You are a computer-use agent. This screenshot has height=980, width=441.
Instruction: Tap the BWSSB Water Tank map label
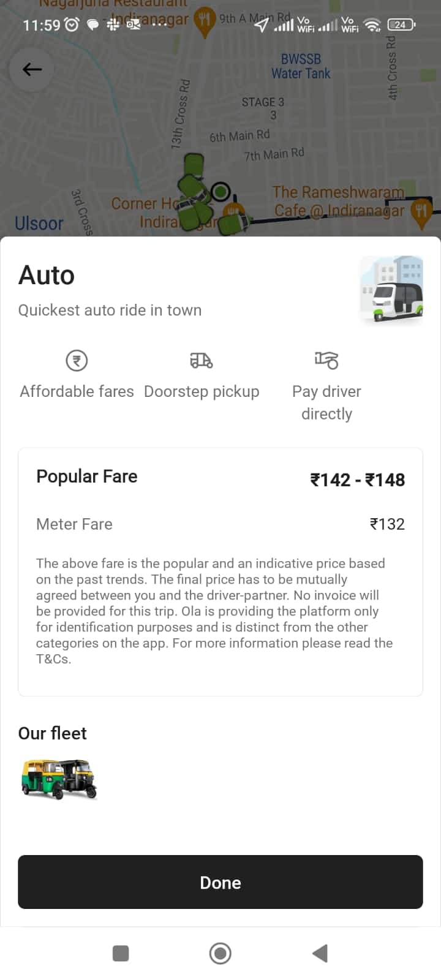point(301,66)
